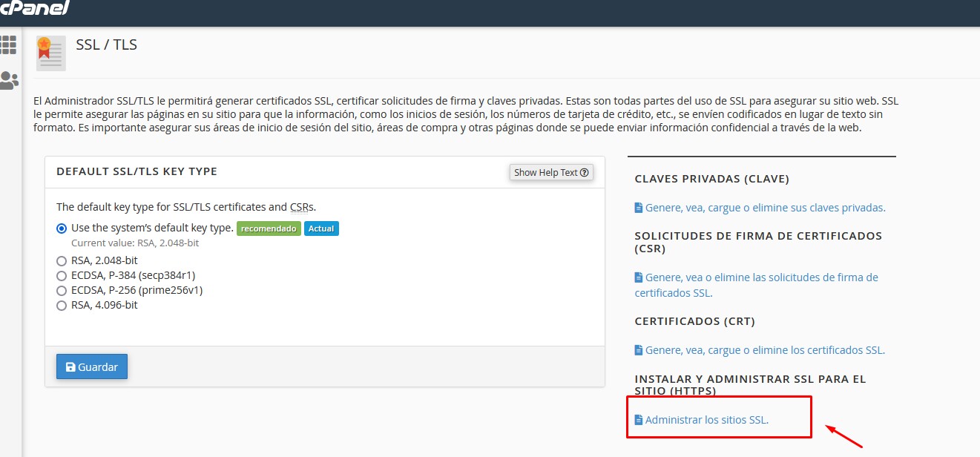Viewport: 980px width, 457px height.
Task: Click the document icon beside certificates SSL link
Action: tap(638, 349)
